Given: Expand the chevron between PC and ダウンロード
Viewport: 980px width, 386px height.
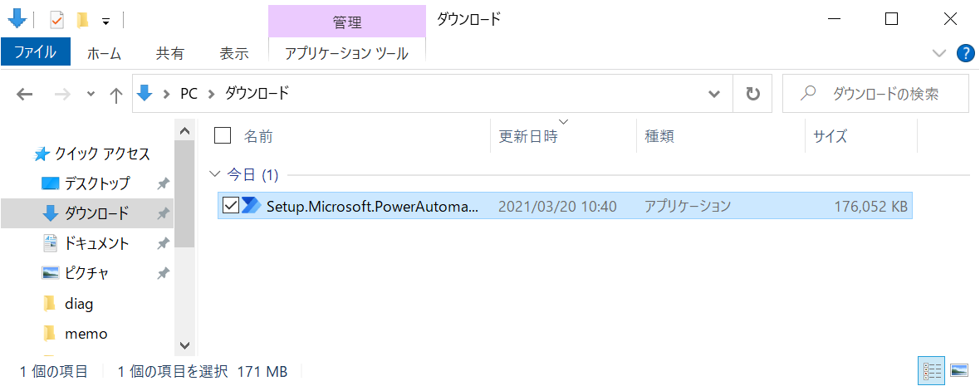Looking at the screenshot, I should coord(211,95).
